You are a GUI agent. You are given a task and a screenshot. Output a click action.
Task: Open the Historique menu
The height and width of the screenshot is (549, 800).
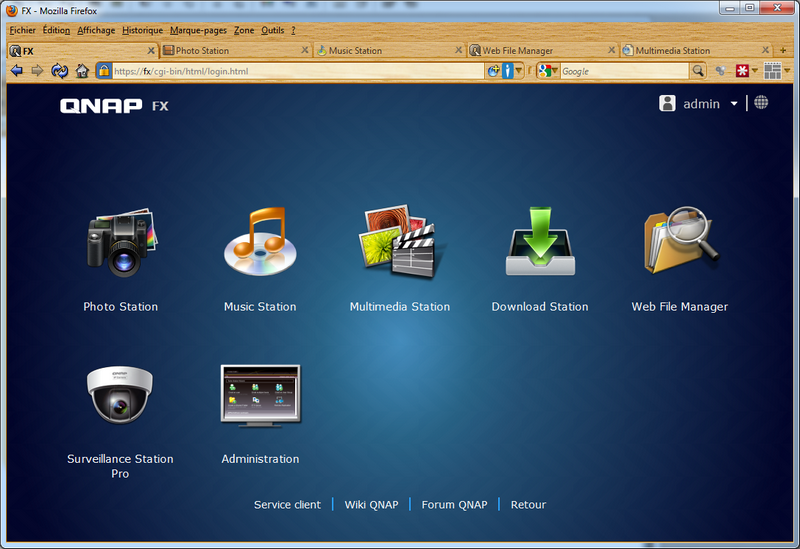142,30
